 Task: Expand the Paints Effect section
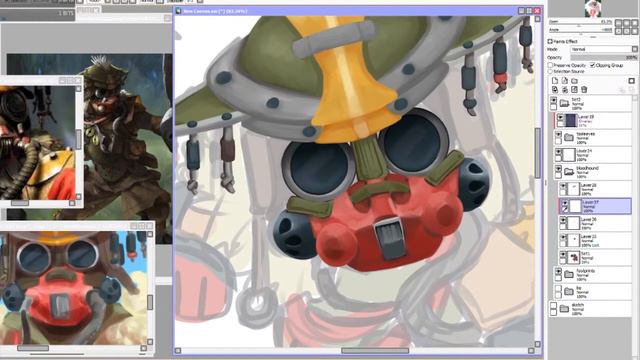point(550,42)
